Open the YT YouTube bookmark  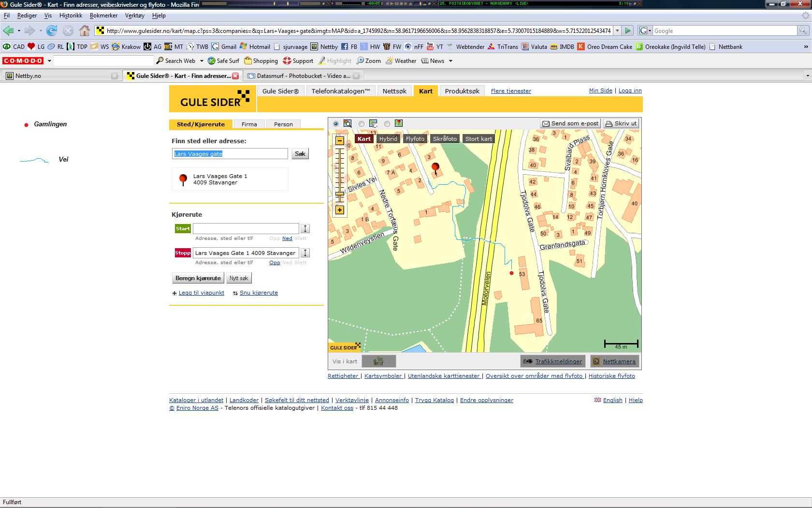(x=435, y=47)
